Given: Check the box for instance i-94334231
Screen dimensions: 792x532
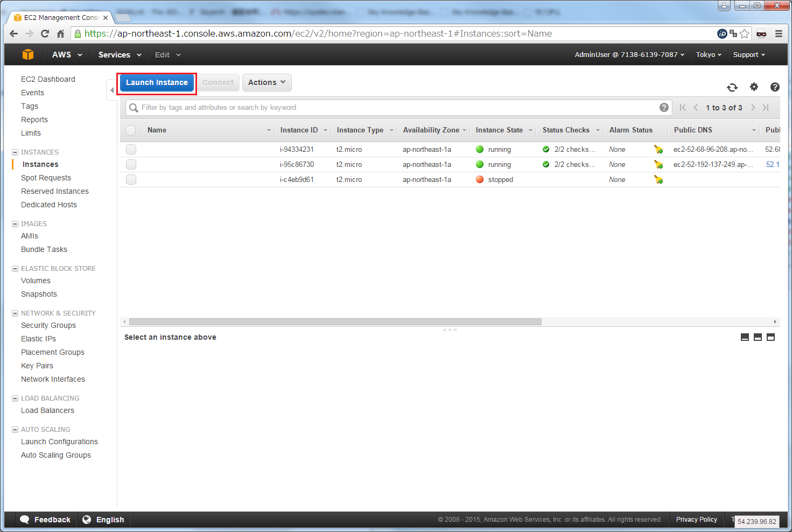Looking at the screenshot, I should point(131,149).
